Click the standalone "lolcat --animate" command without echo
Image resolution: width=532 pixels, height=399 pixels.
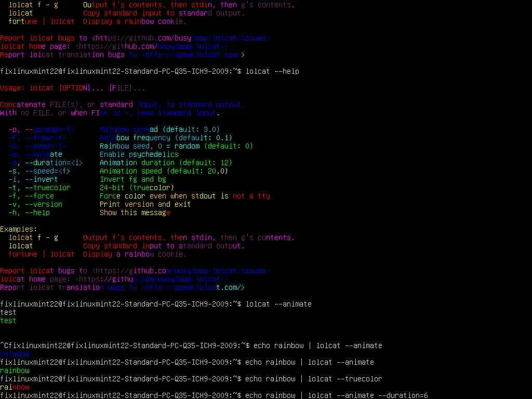(x=278, y=304)
